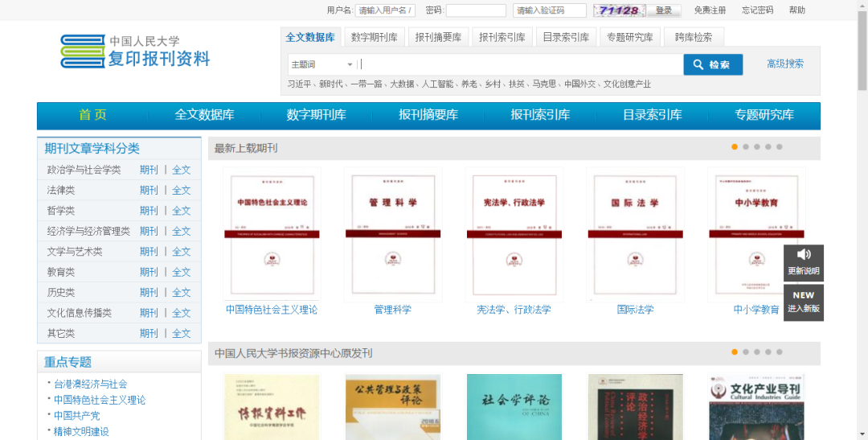This screenshot has width=868, height=440.
Task: Select the 跨库检索 search tab
Action: (694, 37)
